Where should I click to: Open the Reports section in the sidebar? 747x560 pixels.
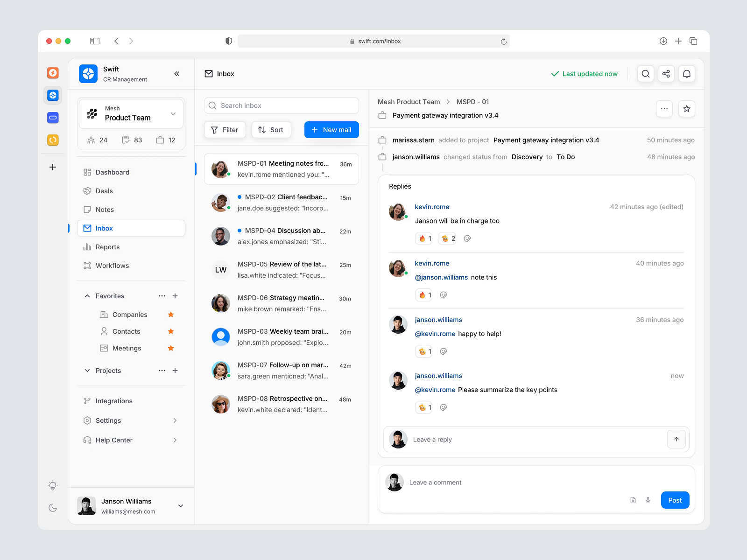[108, 246]
